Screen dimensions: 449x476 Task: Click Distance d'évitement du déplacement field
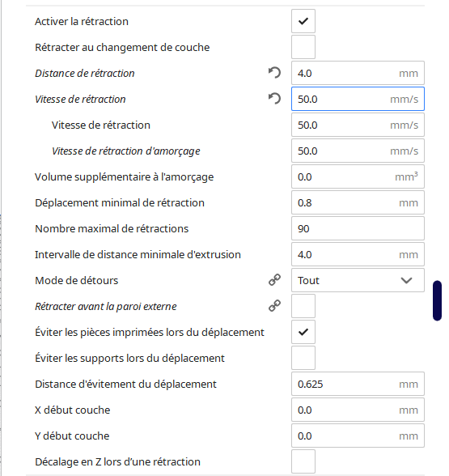[358, 384]
